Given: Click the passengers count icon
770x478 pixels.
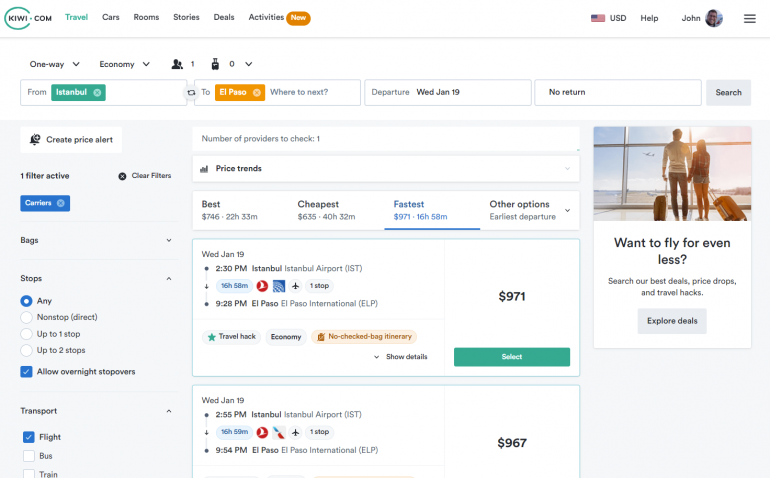Looking at the screenshot, I should point(178,64).
